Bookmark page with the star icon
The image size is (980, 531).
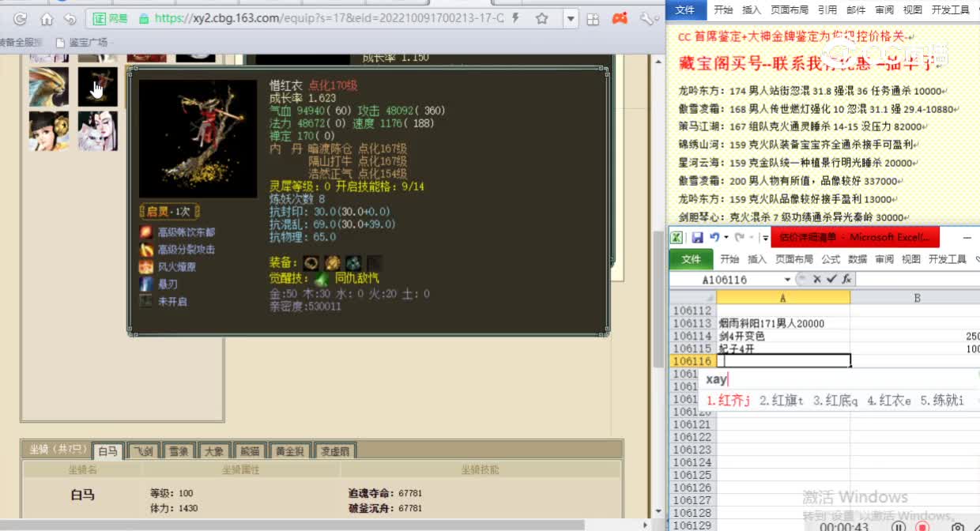point(542,18)
